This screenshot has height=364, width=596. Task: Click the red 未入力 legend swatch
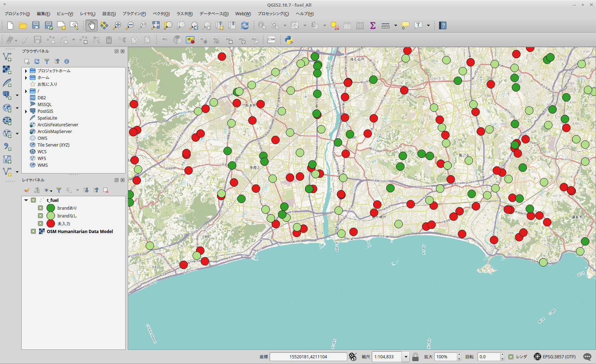(x=51, y=224)
